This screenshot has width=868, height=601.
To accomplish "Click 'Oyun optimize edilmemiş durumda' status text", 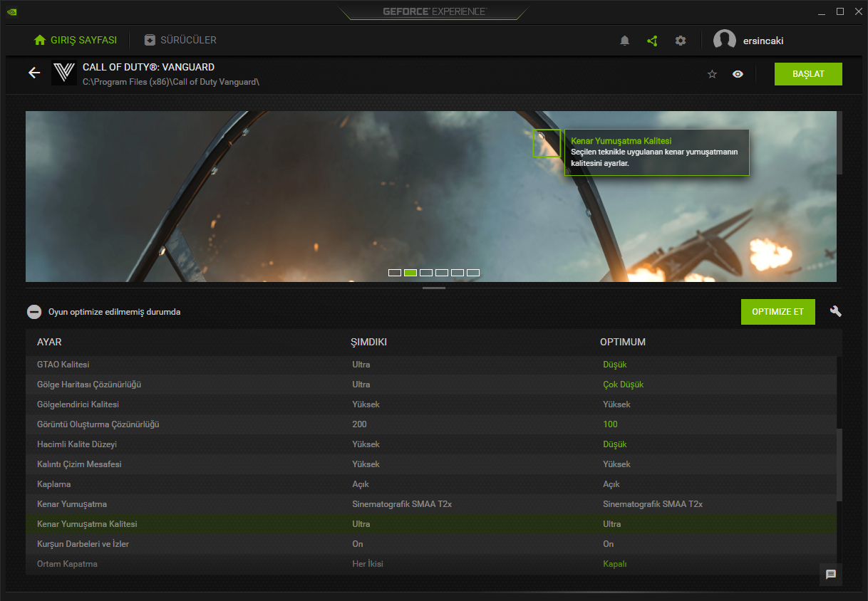I will pos(114,312).
